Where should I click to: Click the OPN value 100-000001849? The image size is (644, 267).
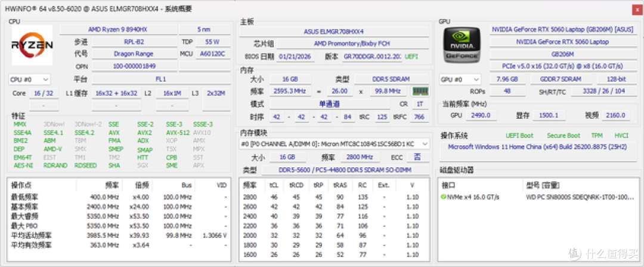pyautogui.click(x=134, y=66)
